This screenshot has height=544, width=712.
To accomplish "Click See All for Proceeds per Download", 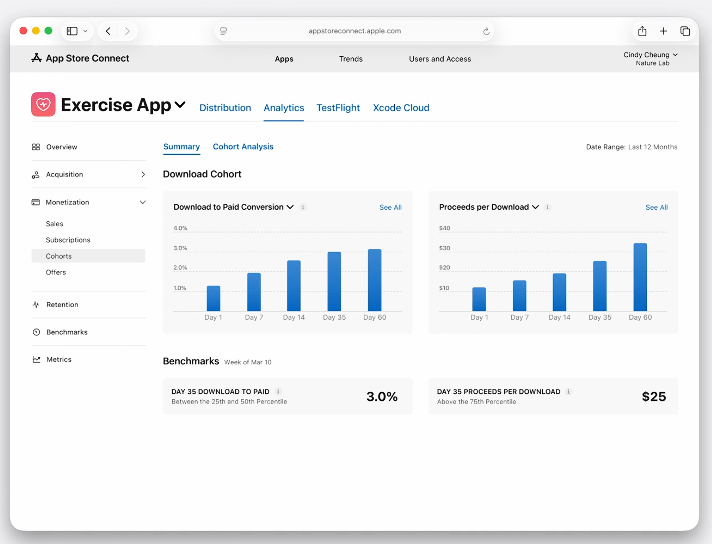I will tap(657, 207).
